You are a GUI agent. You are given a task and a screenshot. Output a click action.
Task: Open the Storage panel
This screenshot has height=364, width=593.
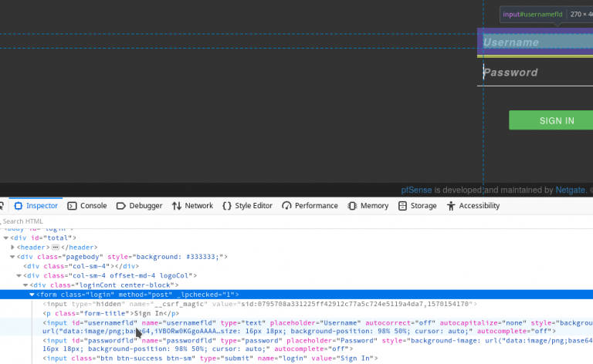point(418,206)
